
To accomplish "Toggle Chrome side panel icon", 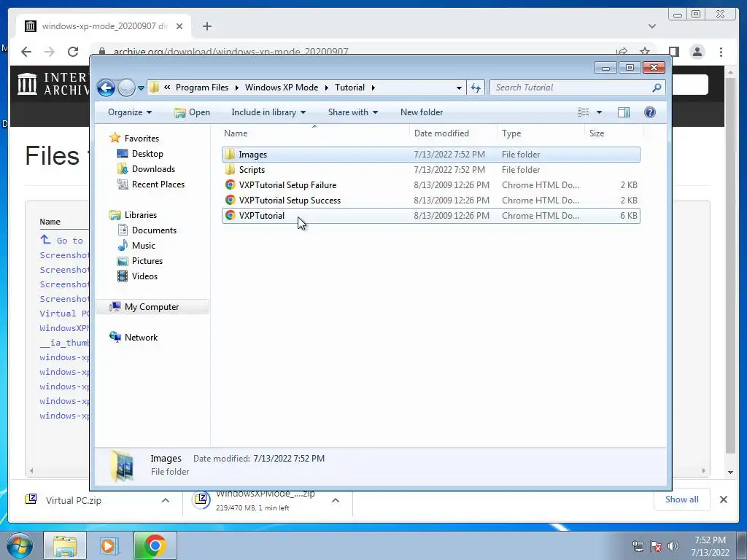I will click(673, 52).
